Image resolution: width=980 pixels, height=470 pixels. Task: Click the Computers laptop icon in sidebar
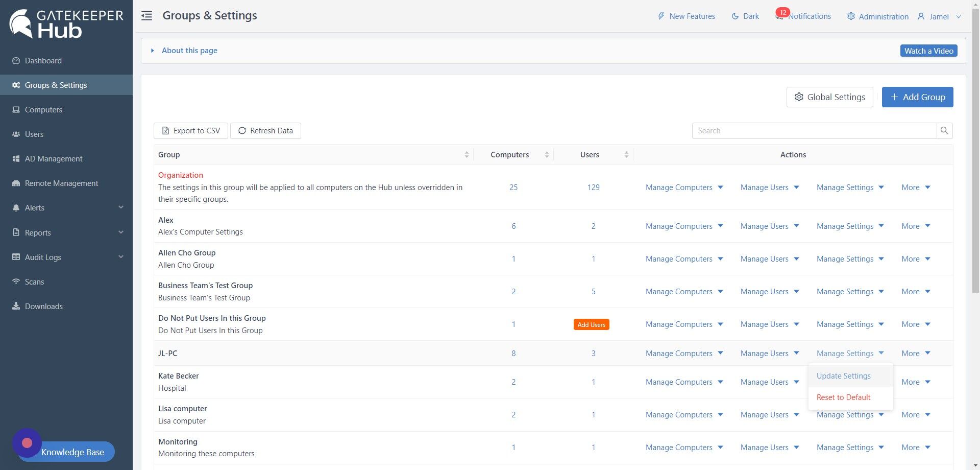(16, 109)
